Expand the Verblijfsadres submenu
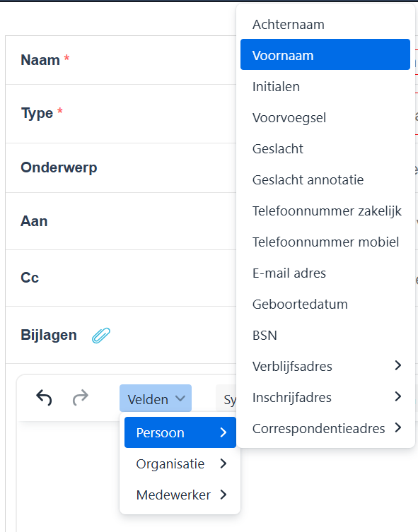418x532 pixels. (325, 366)
